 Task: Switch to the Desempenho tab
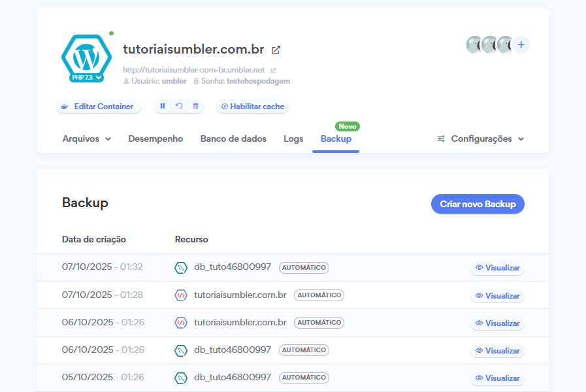[155, 139]
